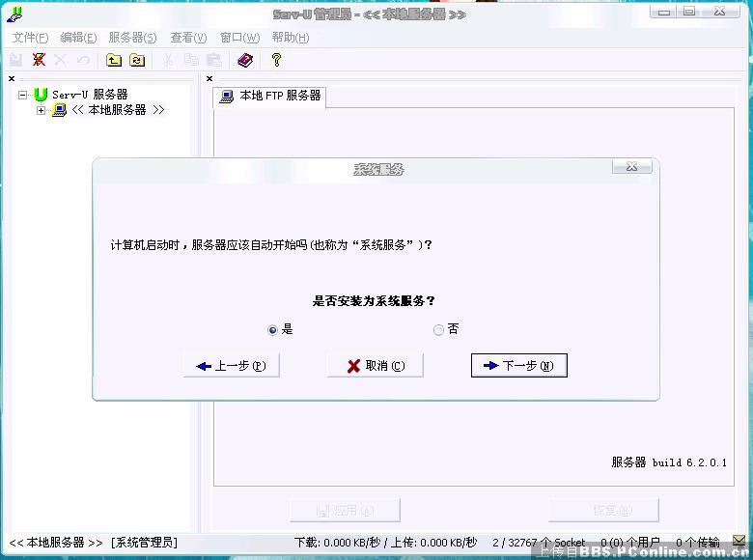This screenshot has height=560, width=753.
Task: Switch to the 本地 FTP 服务器 tab
Action: point(270,97)
